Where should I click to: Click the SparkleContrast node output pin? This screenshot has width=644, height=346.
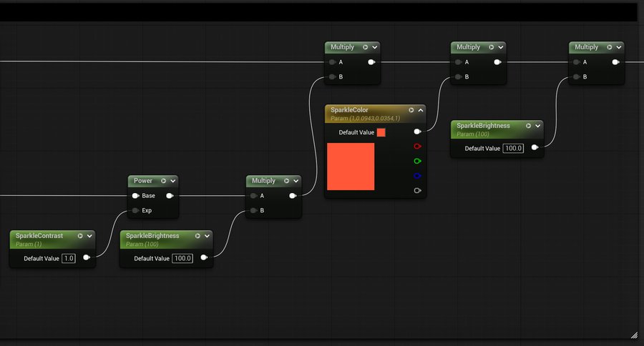click(x=87, y=258)
